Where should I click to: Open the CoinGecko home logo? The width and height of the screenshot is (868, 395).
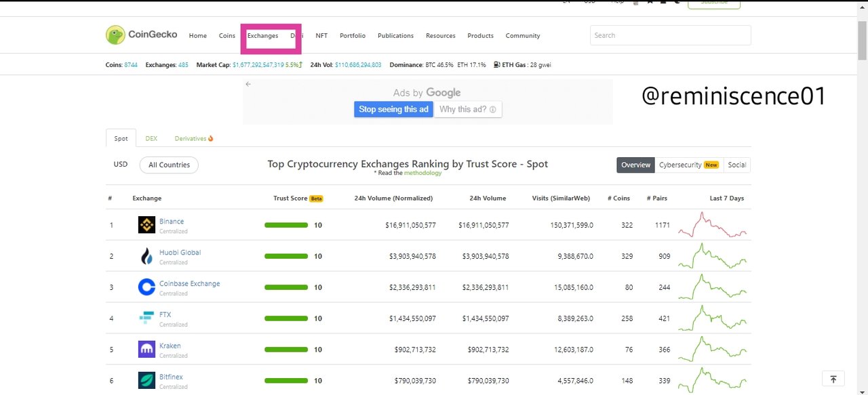pos(142,35)
